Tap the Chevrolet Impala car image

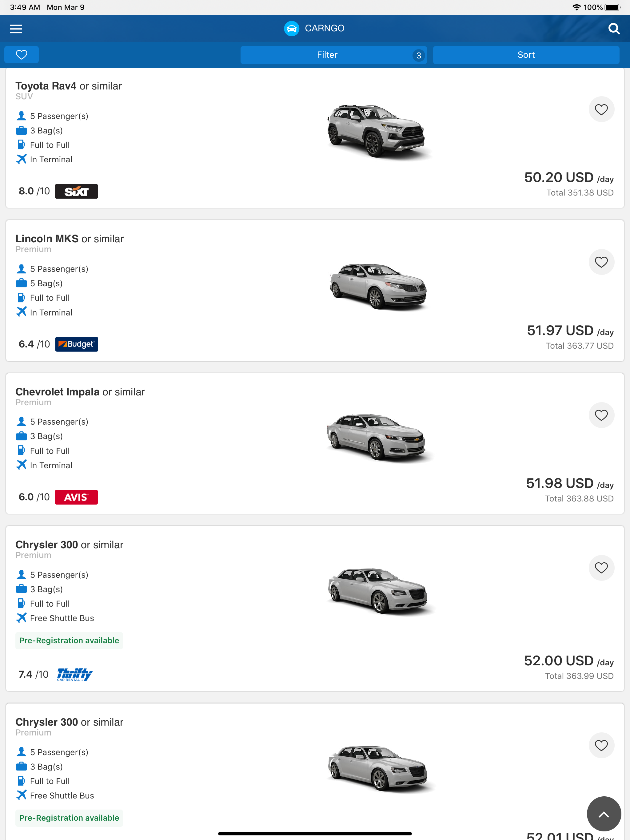[x=377, y=437]
